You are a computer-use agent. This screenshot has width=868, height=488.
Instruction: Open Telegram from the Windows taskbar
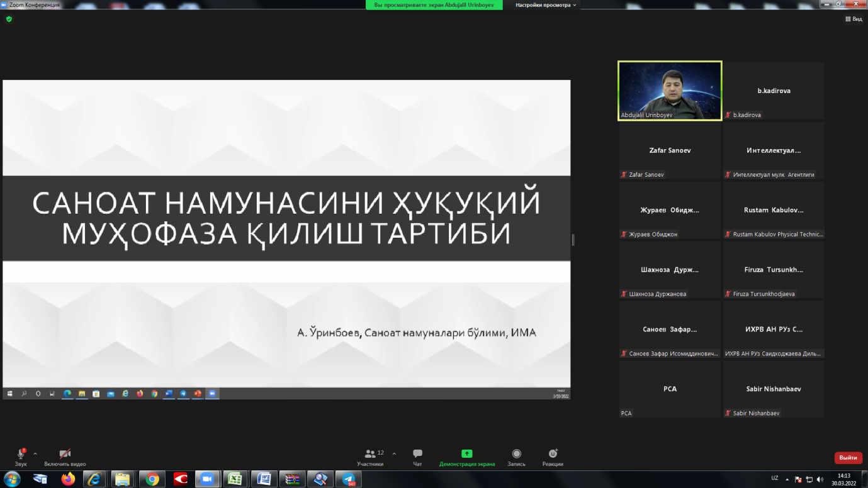[349, 479]
